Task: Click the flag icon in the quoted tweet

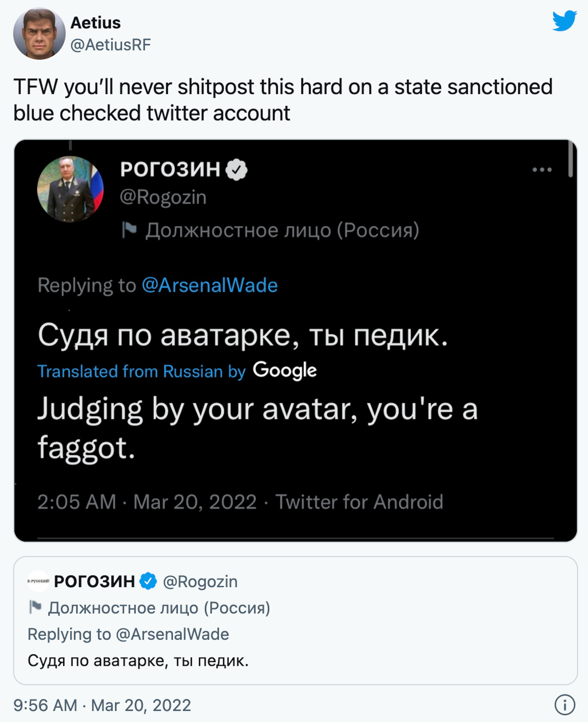Action: [35, 607]
